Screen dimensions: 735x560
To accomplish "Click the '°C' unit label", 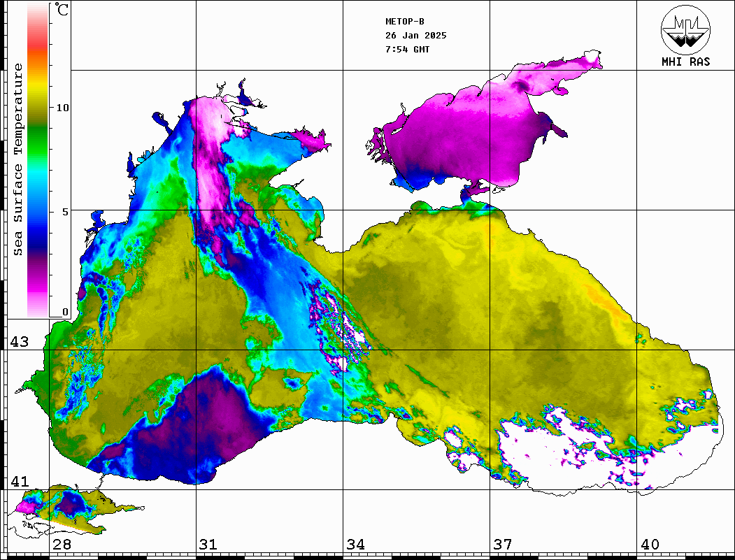I will 61,9.
